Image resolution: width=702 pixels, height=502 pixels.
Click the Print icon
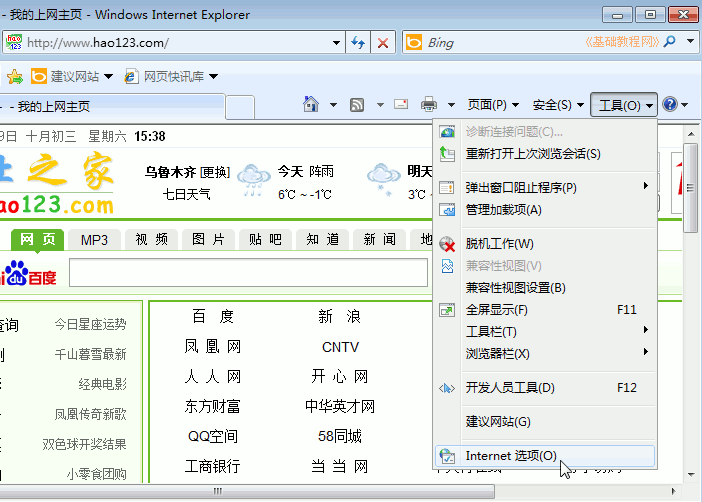point(429,104)
